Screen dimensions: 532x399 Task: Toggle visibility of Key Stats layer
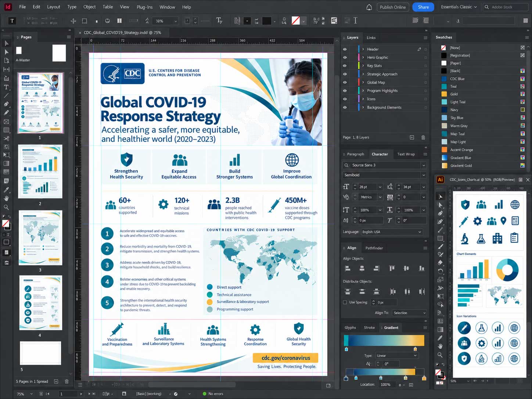tap(345, 66)
